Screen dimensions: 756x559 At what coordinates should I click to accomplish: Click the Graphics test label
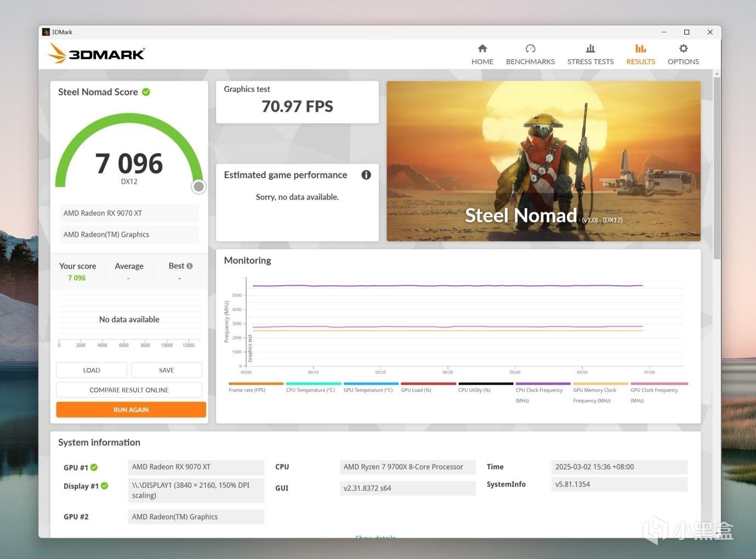pos(247,89)
